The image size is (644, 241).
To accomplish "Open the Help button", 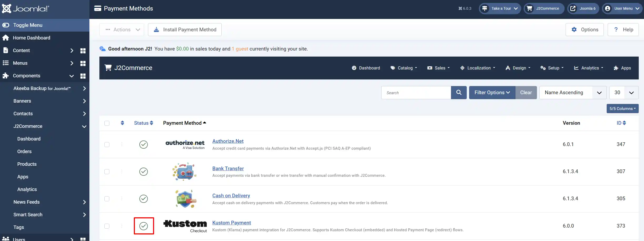I will (623, 30).
